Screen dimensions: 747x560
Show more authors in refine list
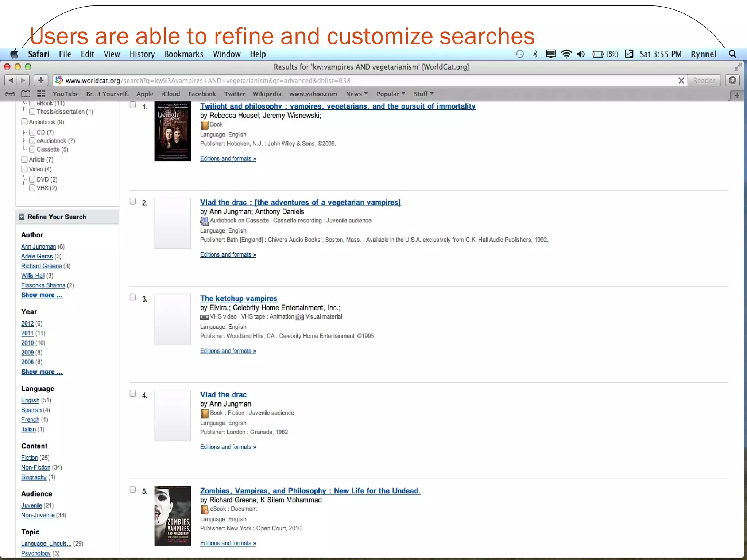pos(42,295)
